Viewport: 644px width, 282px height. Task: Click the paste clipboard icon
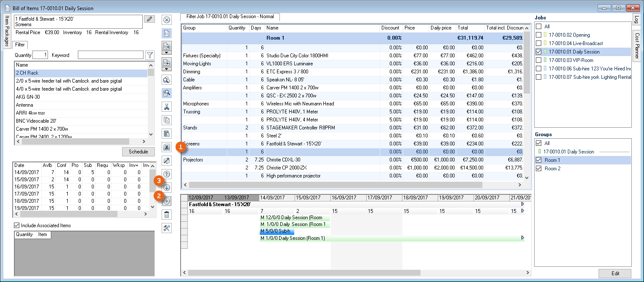(x=166, y=134)
